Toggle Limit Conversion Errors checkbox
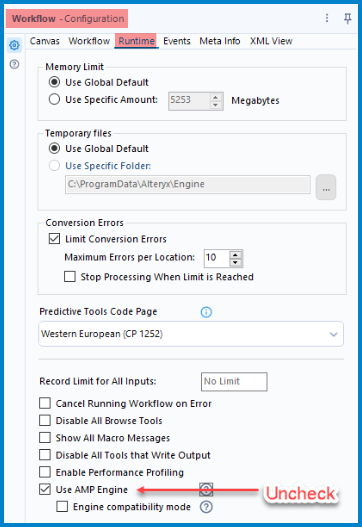This screenshot has height=527, width=362. point(54,239)
